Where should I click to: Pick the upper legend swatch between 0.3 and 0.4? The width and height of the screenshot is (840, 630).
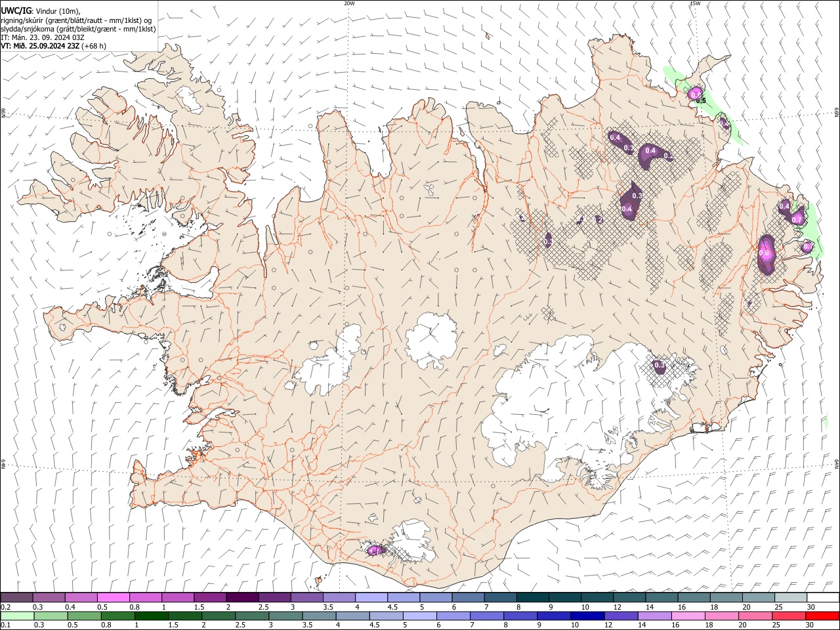coord(49,598)
